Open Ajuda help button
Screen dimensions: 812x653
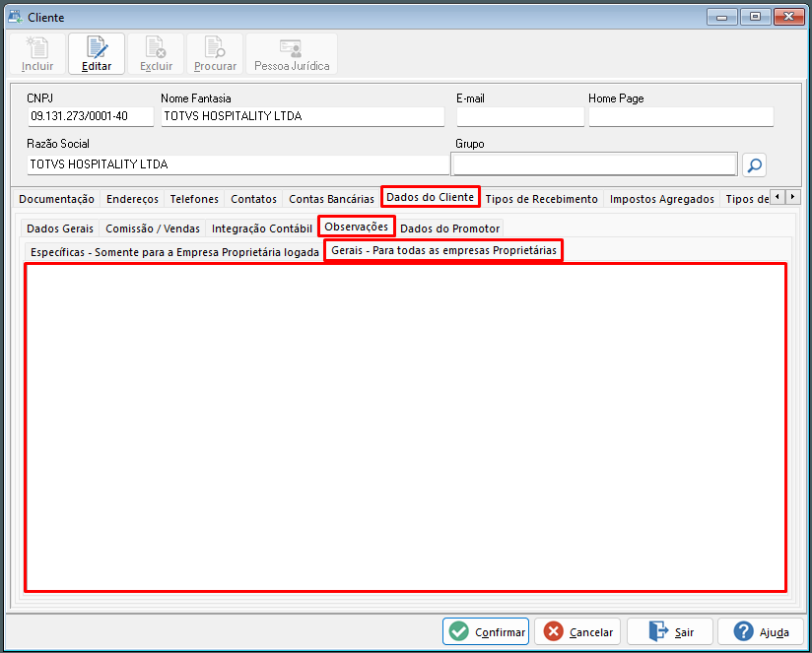coord(761,631)
